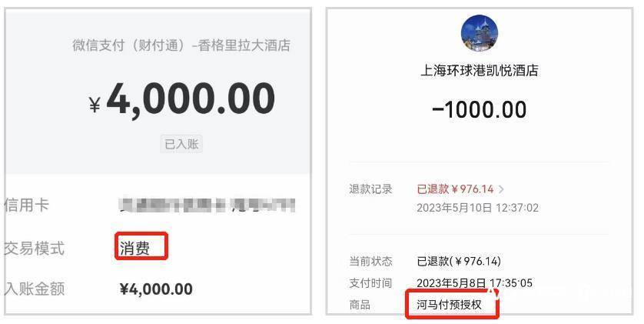
Task: Select the 上海环球港凯悦酒店 merchant name
Action: click(480, 70)
